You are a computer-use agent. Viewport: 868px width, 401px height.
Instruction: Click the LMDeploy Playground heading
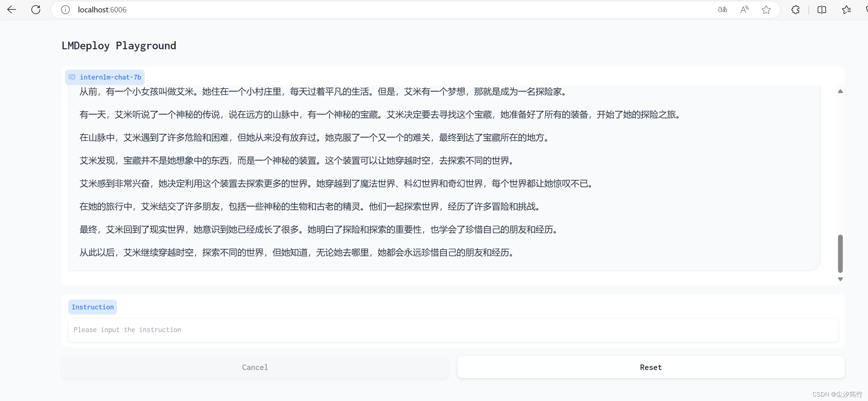(119, 46)
